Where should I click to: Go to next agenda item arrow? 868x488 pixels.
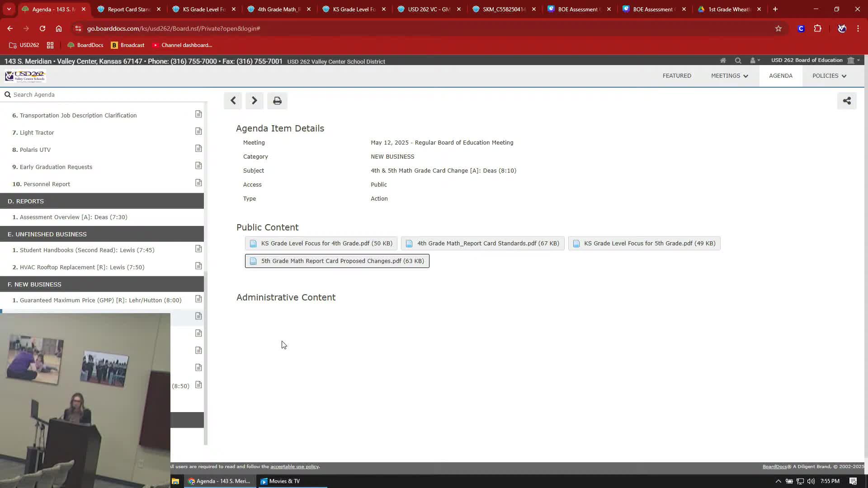[254, 101]
